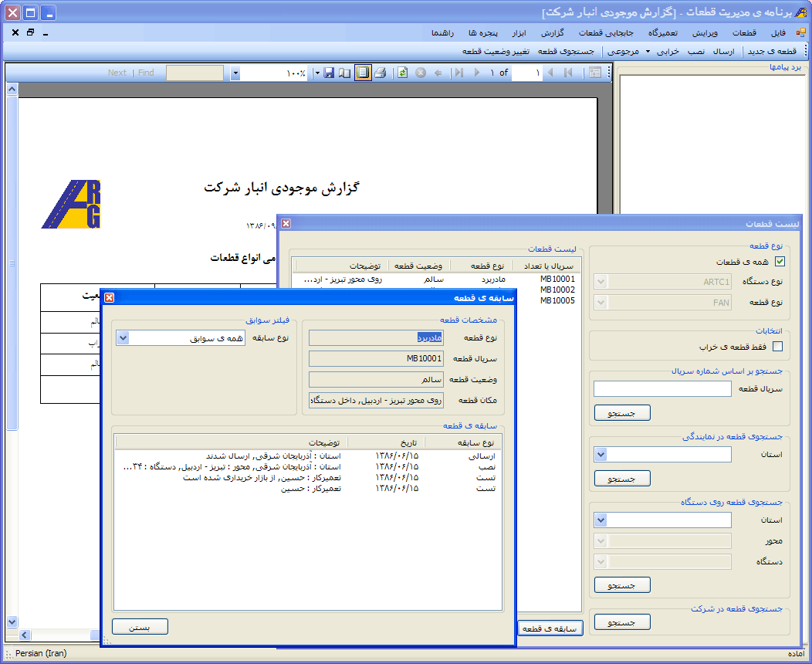This screenshot has height=664, width=812.
Task: Click the report horizontal scrollbar left arrow
Action: (x=25, y=635)
